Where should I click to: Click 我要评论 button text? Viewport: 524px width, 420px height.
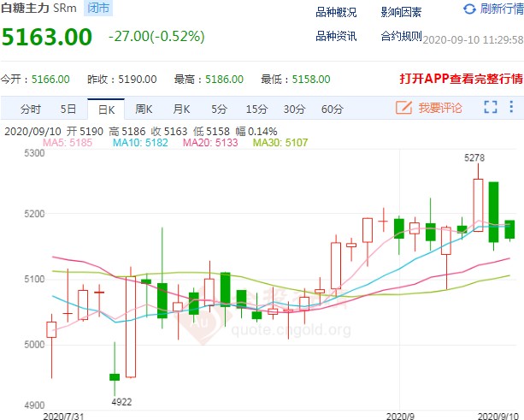[440, 108]
